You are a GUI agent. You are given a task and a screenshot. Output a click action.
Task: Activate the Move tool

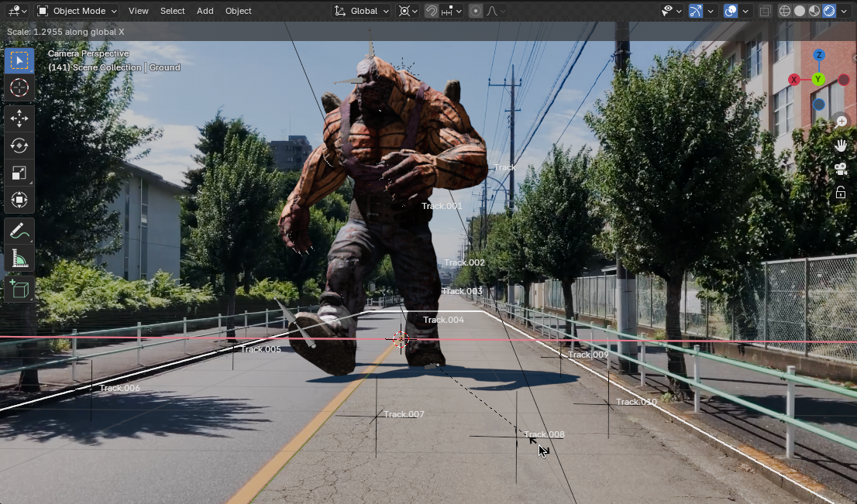pyautogui.click(x=19, y=118)
